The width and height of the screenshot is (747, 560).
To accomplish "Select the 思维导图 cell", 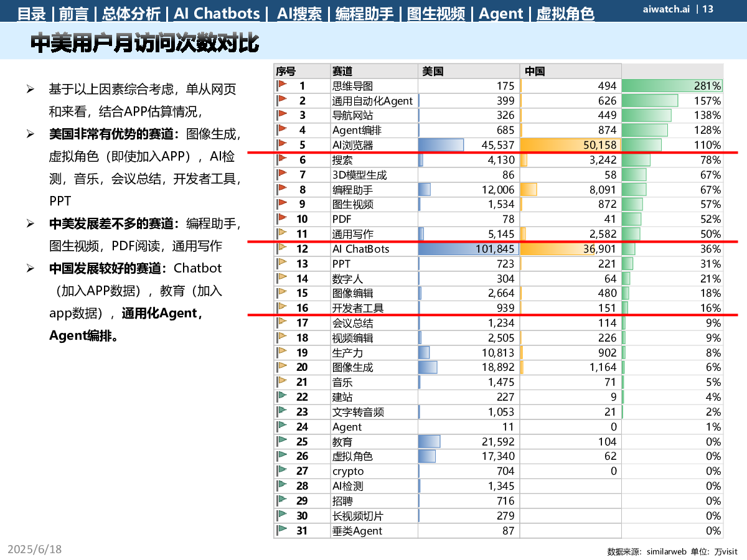I will tap(374, 86).
